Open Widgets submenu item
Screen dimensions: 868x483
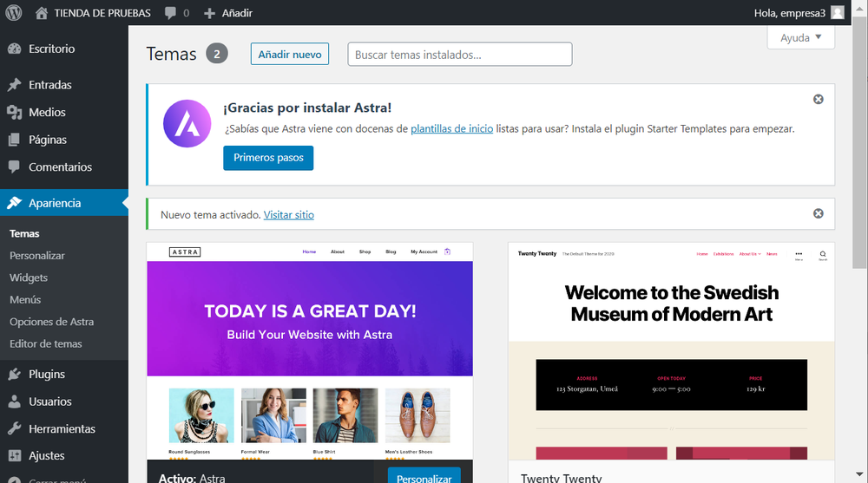click(x=29, y=277)
